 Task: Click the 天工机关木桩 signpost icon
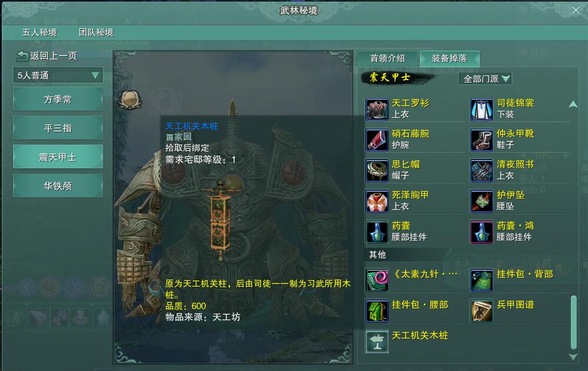(377, 342)
